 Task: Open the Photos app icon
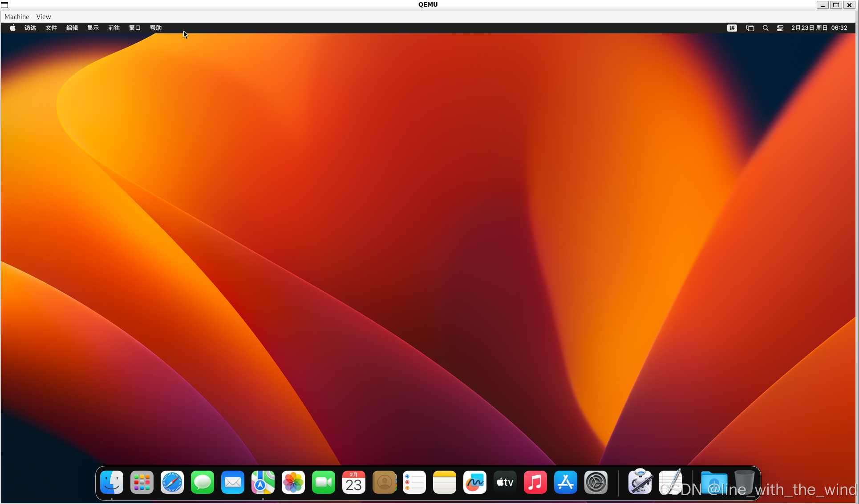coord(293,482)
